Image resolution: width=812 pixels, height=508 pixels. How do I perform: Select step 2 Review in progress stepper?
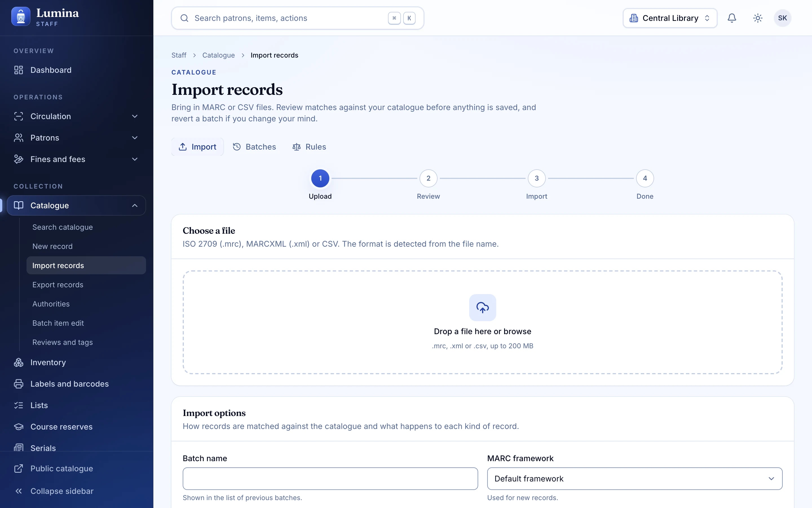pos(429,178)
